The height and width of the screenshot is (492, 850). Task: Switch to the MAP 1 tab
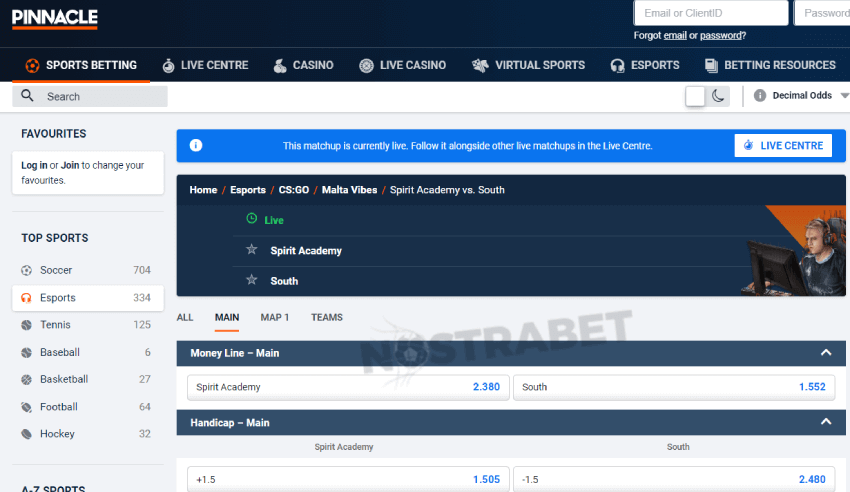(x=274, y=318)
